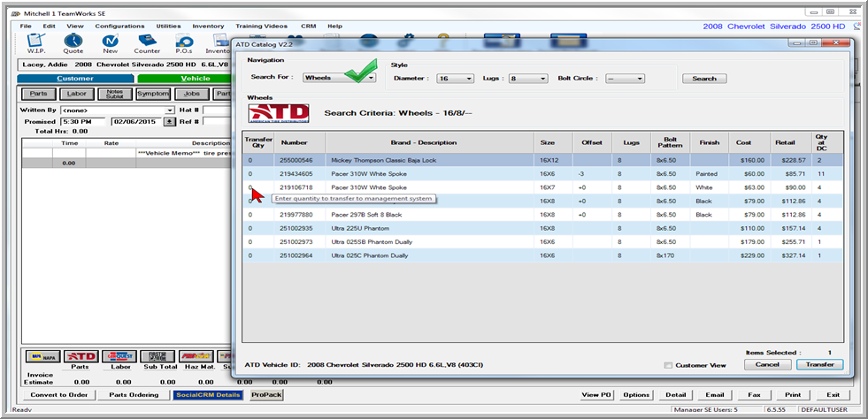Click the ProPack button
The height and width of the screenshot is (419, 868).
pyautogui.click(x=266, y=394)
